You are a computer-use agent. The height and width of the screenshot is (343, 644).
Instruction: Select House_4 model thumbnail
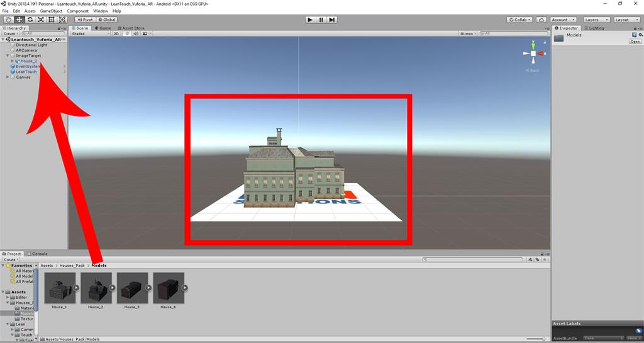(168, 288)
